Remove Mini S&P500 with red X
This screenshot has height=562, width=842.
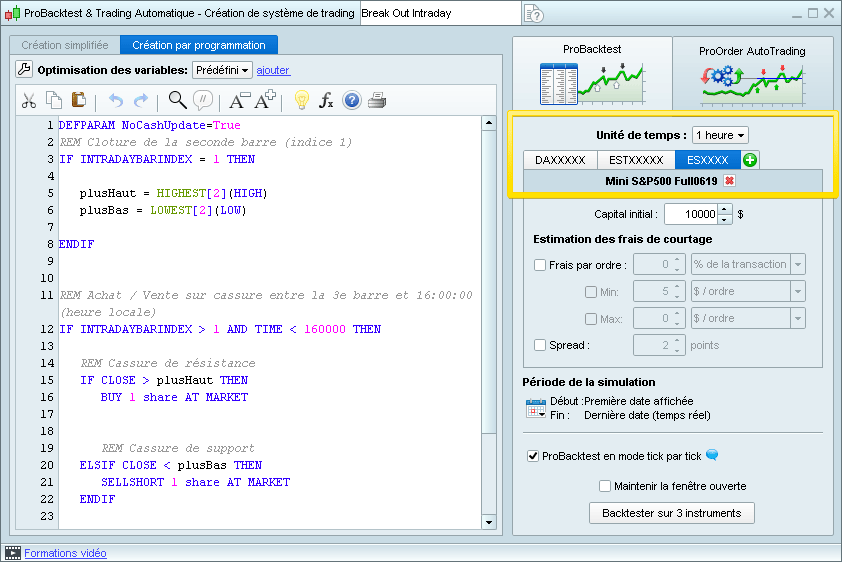(x=729, y=181)
